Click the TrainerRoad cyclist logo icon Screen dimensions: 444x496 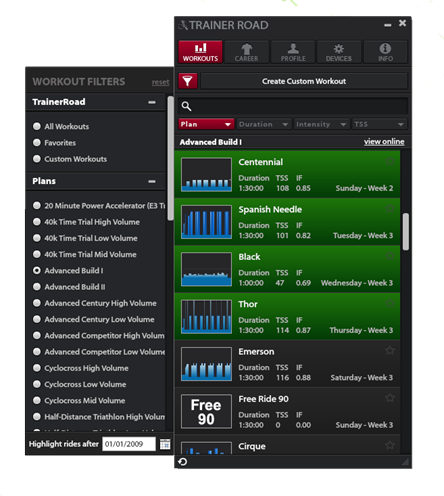(x=183, y=25)
